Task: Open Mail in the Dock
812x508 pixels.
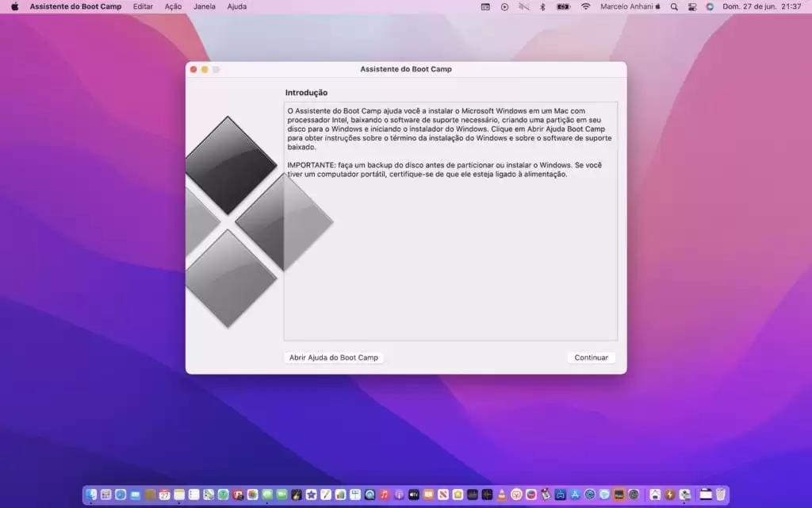Action: pos(135,495)
